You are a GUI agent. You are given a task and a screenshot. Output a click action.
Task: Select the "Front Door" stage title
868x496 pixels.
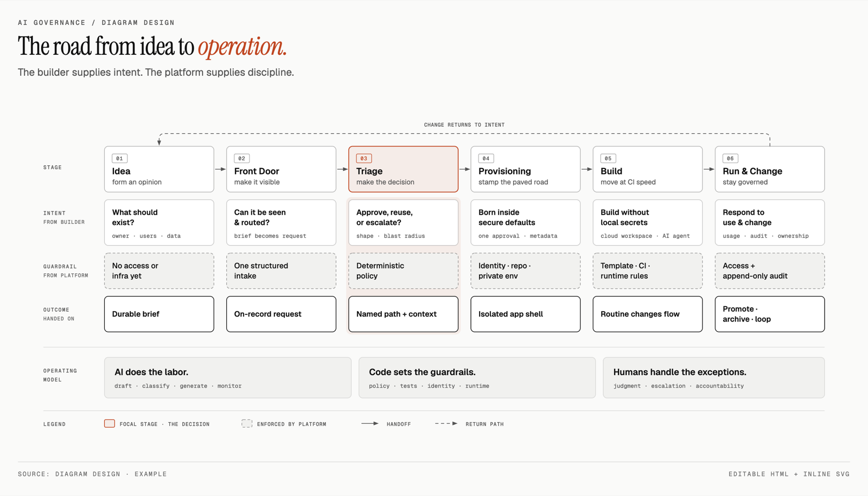point(257,171)
